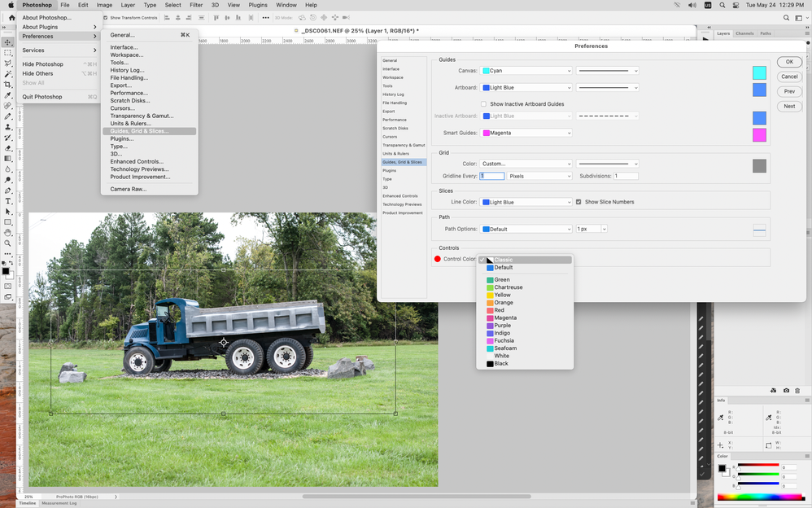Uncheck Show Slice Numbers
Image resolution: width=812 pixels, height=508 pixels.
(x=578, y=202)
